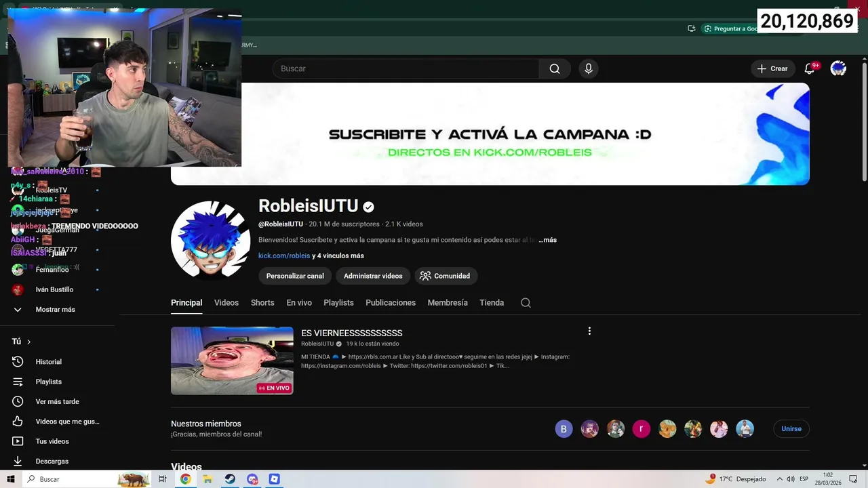Image resolution: width=868 pixels, height=488 pixels.
Task: Open the Windows Start menu
Action: tap(11, 479)
